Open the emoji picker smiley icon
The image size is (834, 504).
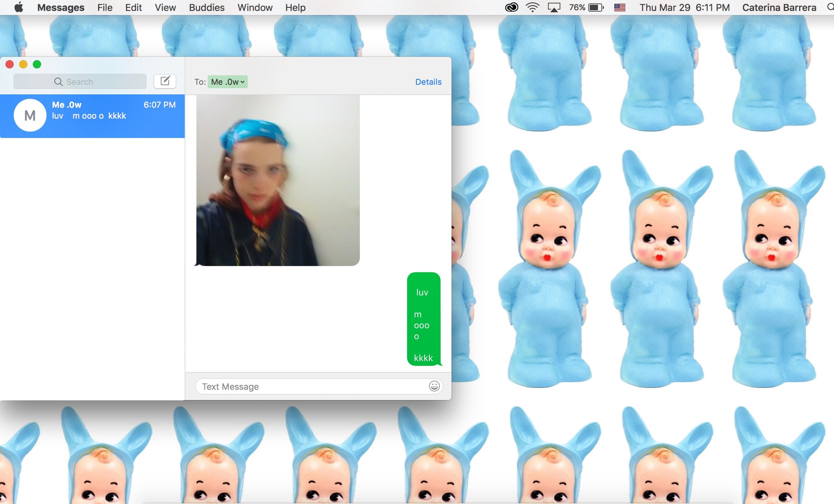[x=434, y=386]
